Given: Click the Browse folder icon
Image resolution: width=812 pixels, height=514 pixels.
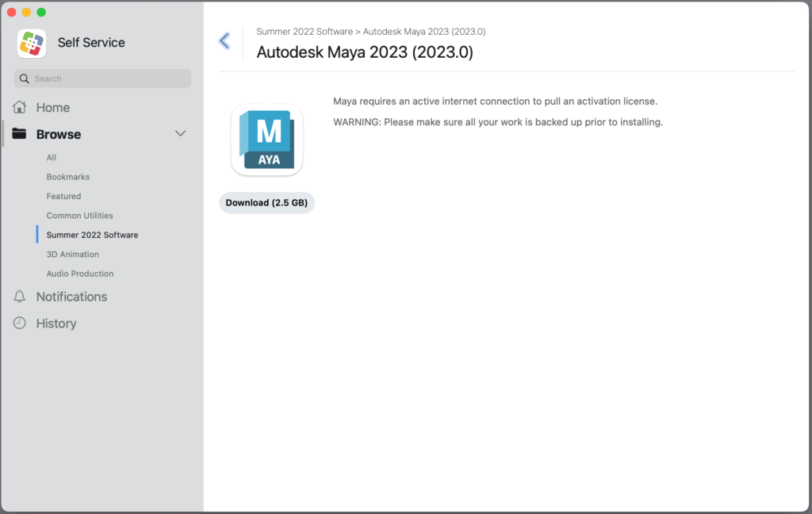Looking at the screenshot, I should click(x=19, y=134).
